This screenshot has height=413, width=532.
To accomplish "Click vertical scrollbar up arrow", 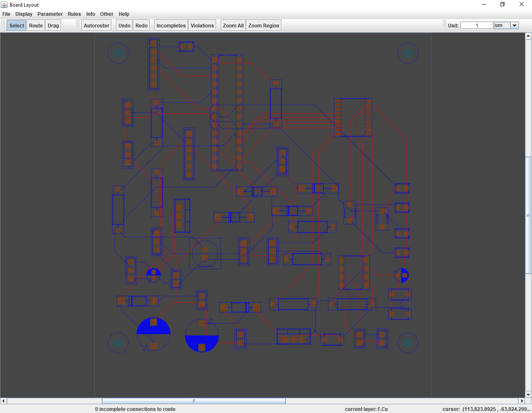I will 528,36.
